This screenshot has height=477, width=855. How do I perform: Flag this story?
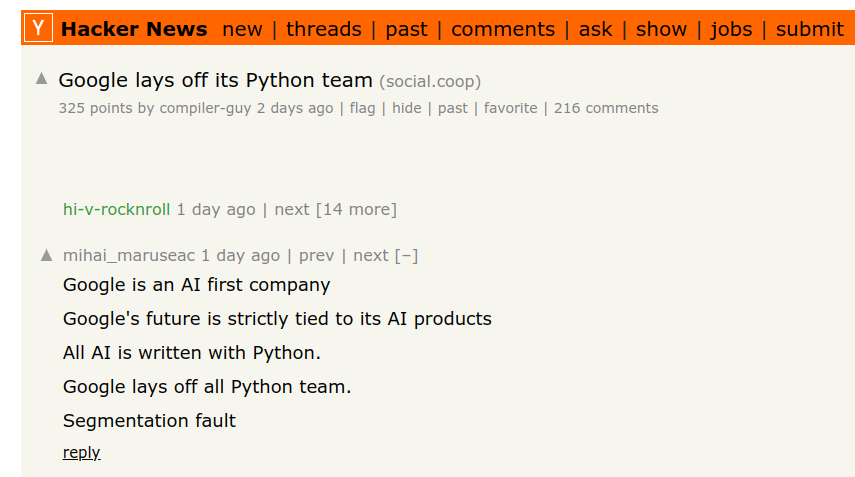tap(362, 108)
